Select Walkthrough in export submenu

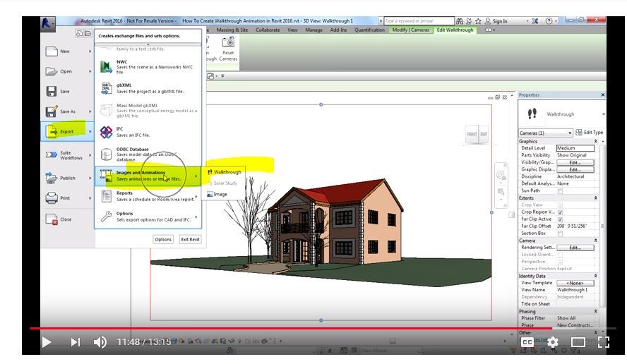point(224,172)
